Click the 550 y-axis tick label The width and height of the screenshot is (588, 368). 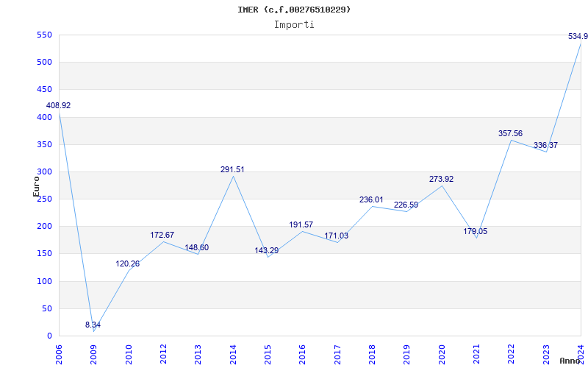click(44, 35)
